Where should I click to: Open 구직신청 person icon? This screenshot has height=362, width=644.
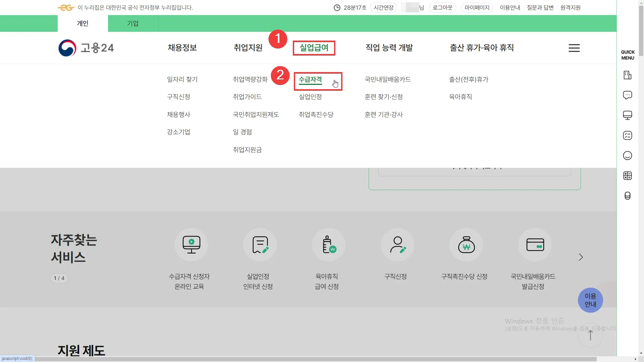397,245
